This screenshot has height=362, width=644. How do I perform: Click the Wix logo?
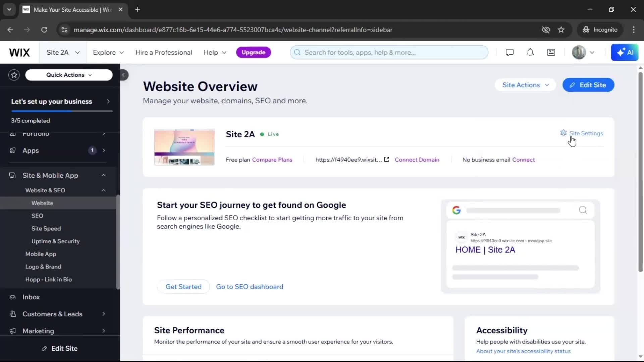pos(19,52)
